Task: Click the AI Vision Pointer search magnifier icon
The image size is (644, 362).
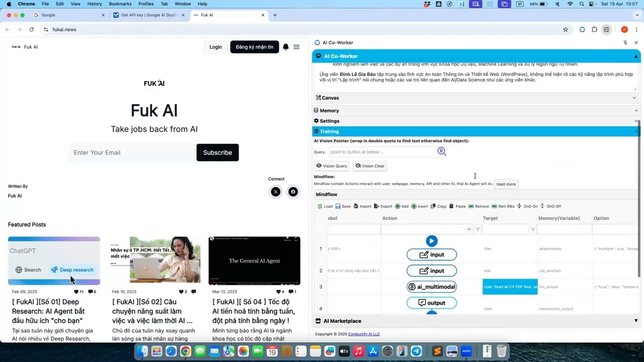Action: coord(442,151)
